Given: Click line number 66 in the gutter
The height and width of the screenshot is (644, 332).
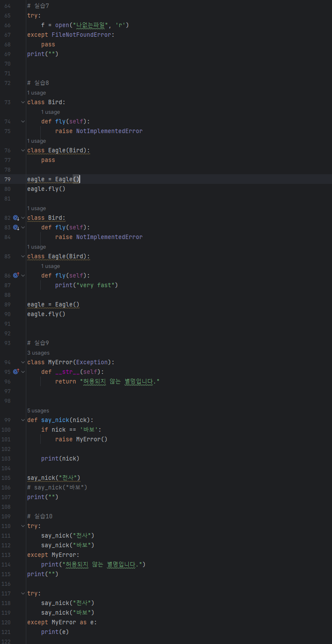Looking at the screenshot, I should [x=7, y=25].
